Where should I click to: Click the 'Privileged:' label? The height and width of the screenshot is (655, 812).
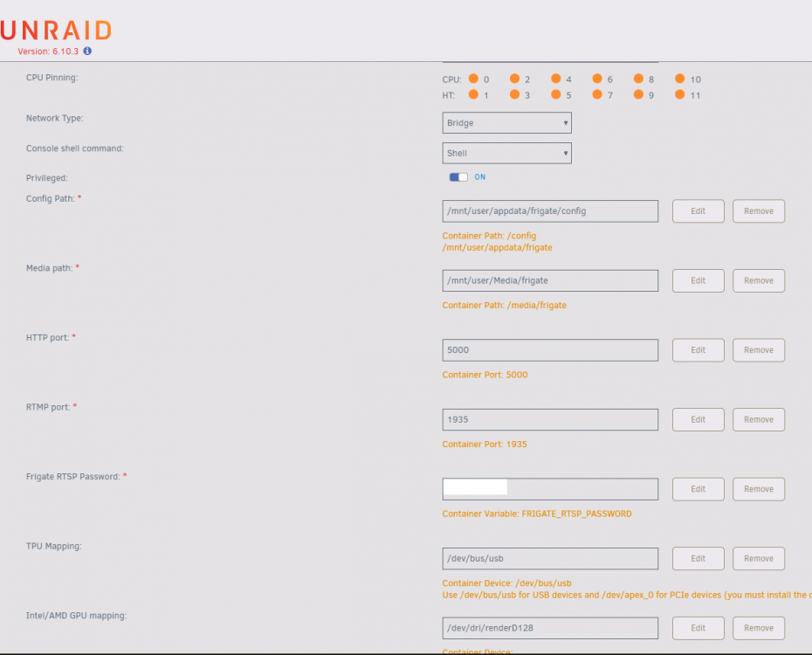coord(46,178)
